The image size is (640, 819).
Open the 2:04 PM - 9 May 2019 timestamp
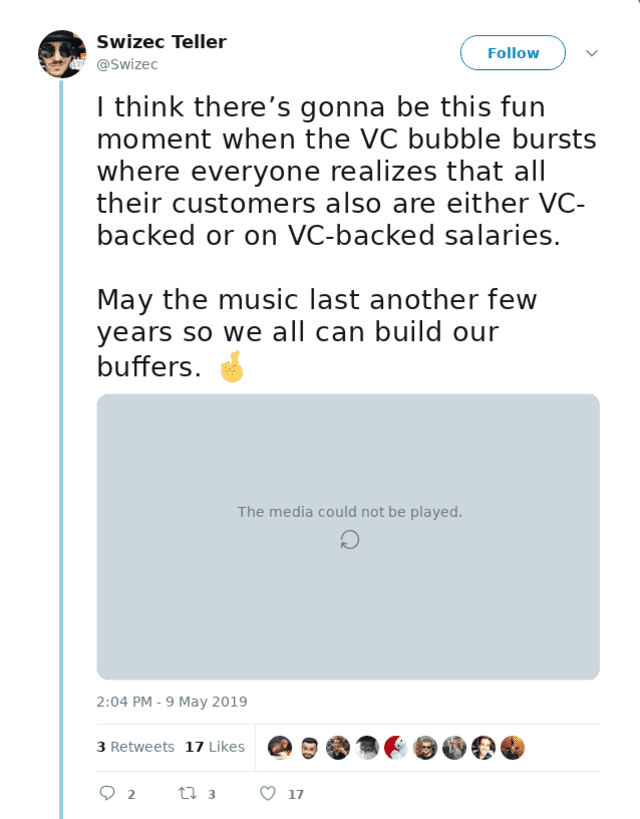(x=172, y=702)
